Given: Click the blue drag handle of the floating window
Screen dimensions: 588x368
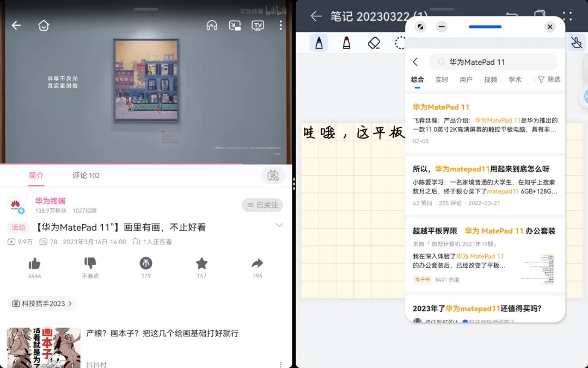Looking at the screenshot, I should [485, 27].
